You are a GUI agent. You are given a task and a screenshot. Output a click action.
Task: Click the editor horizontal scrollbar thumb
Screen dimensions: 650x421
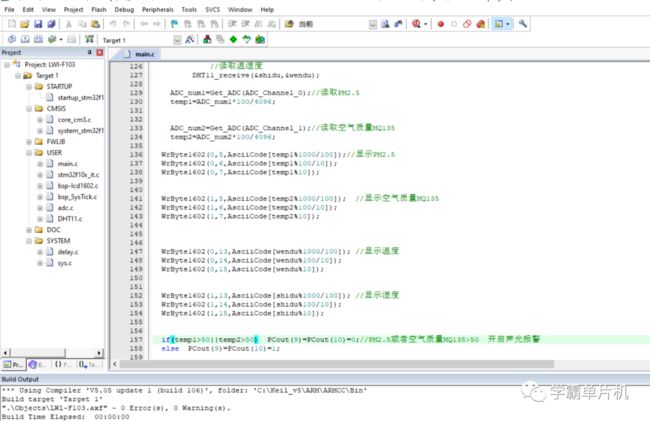click(337, 364)
